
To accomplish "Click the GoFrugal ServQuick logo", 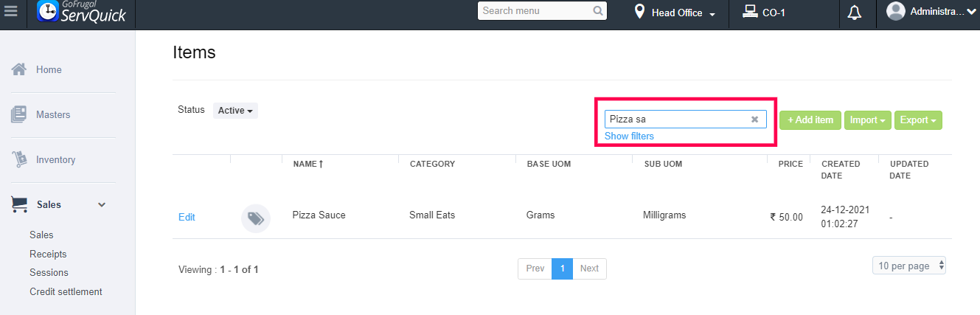I will [81, 13].
